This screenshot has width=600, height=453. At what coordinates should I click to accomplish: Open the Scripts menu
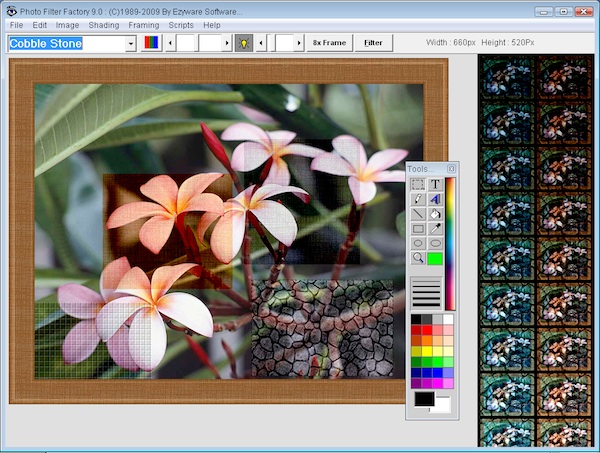[181, 24]
